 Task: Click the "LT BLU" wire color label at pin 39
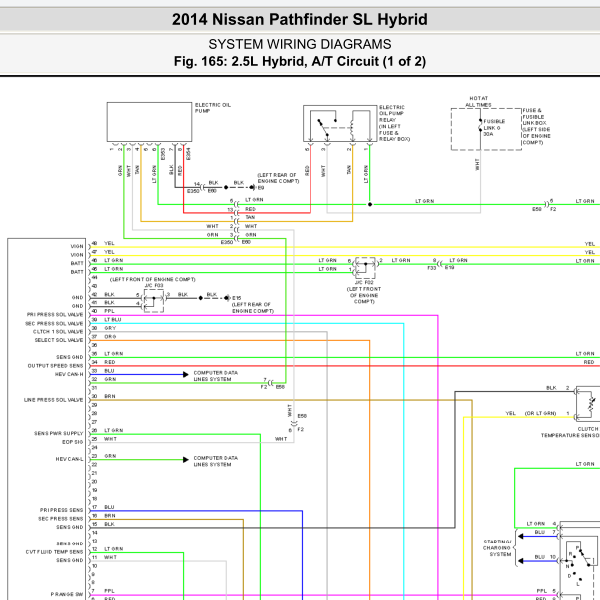[x=112, y=320]
